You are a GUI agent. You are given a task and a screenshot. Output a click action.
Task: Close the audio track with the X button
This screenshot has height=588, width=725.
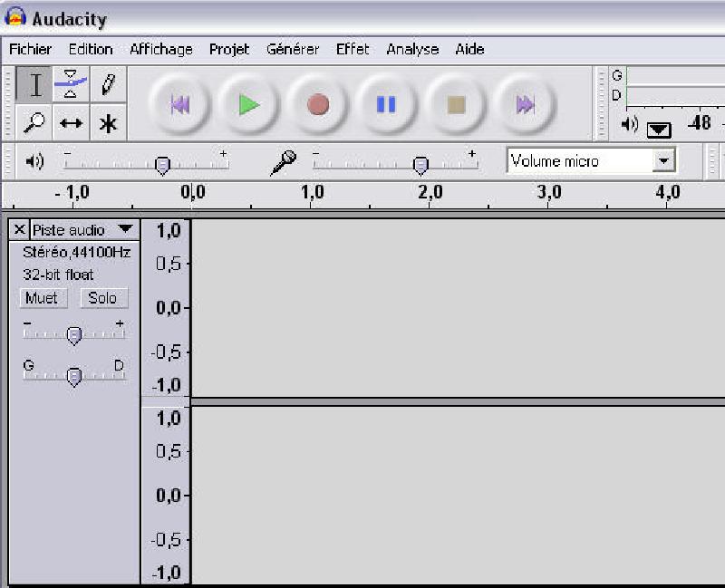(19, 229)
